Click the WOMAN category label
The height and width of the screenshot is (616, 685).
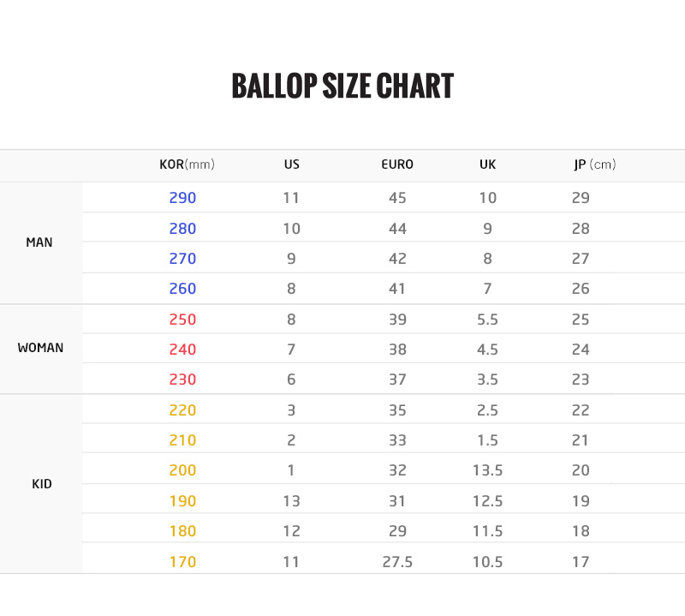(40, 349)
